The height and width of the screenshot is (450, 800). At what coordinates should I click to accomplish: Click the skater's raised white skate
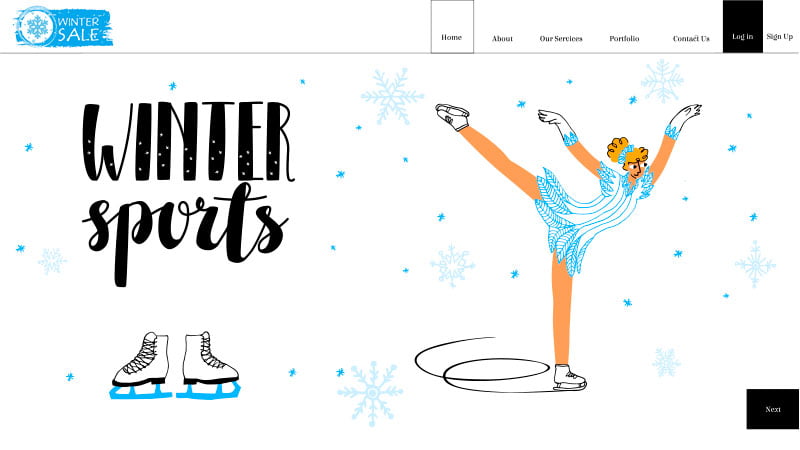(452, 117)
